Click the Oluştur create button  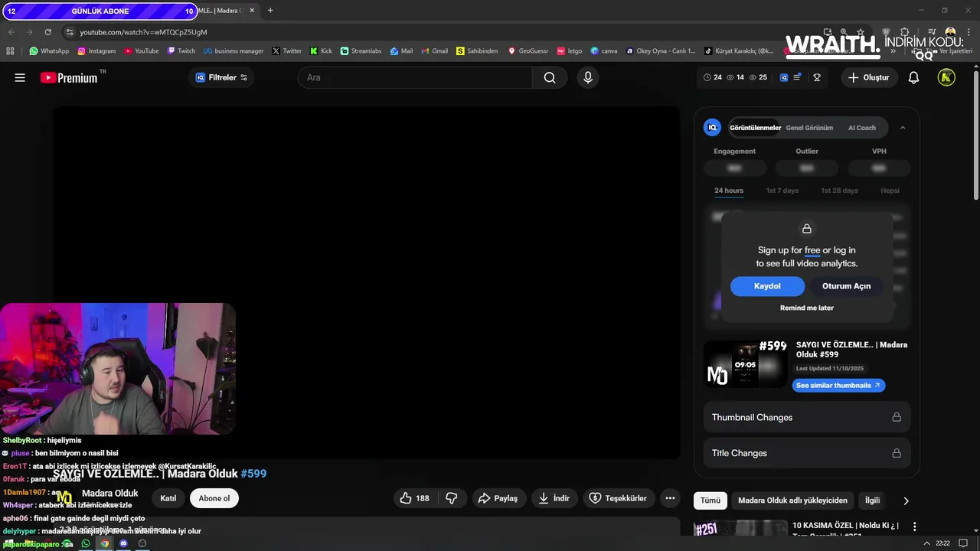pos(869,77)
